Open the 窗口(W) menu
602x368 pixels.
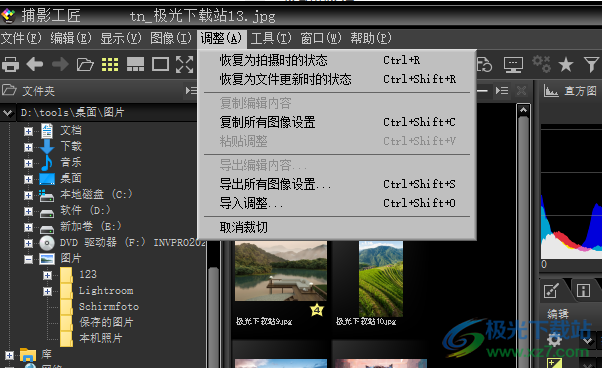tap(321, 38)
